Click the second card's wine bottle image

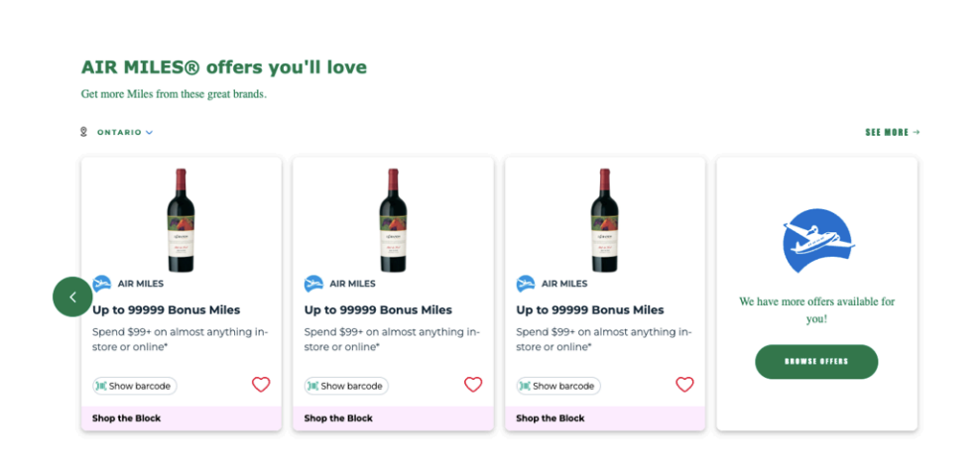tap(393, 220)
